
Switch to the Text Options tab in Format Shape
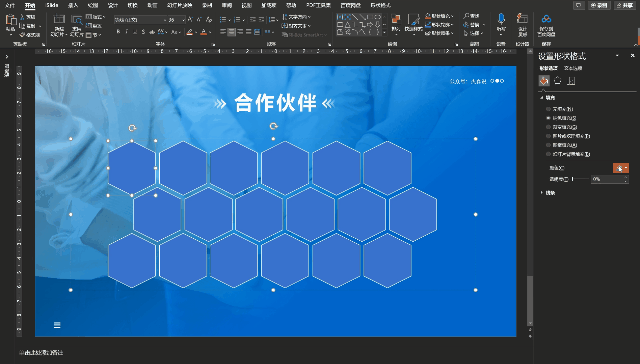[573, 68]
